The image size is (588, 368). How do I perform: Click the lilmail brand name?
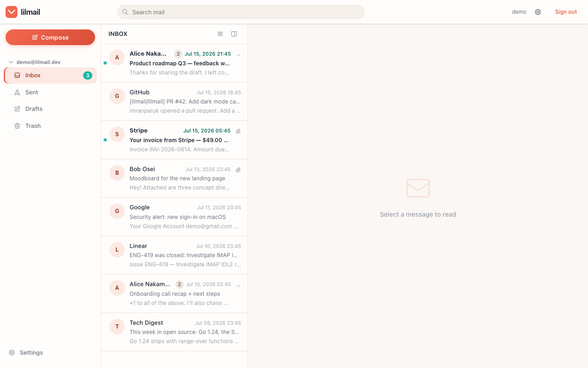(x=30, y=12)
